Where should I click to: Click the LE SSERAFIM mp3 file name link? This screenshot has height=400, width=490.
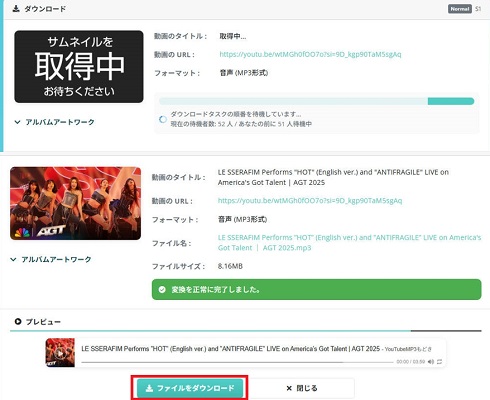click(x=349, y=243)
